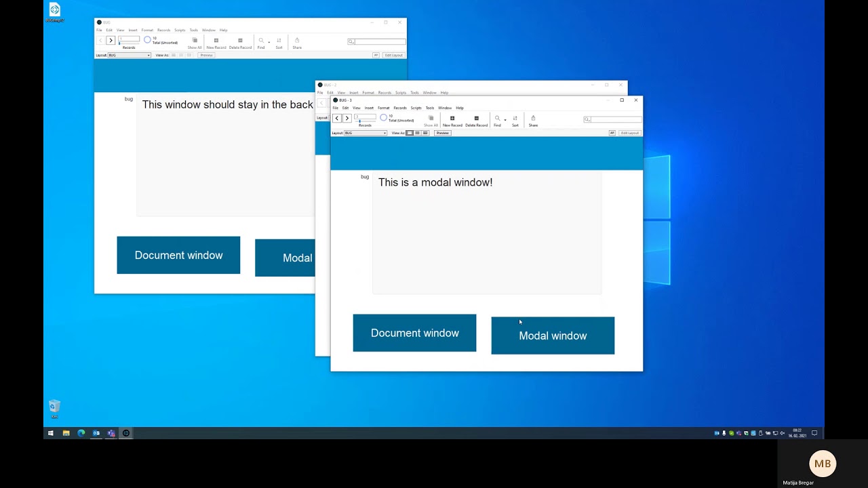Open the Edit menu in BUG - 3 window
This screenshot has width=868, height=488.
345,108
